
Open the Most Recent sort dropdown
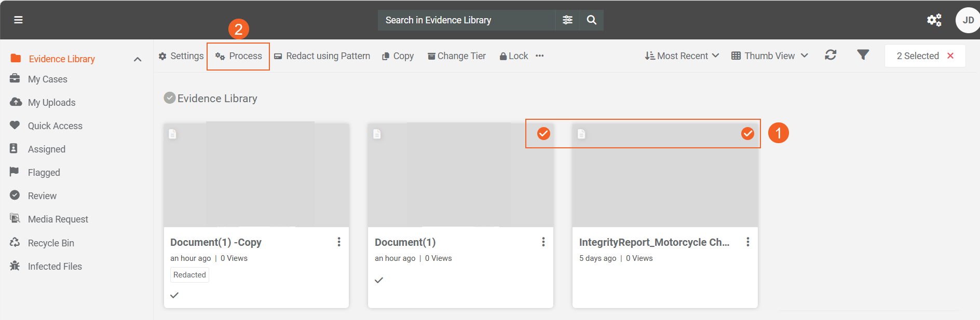click(682, 56)
